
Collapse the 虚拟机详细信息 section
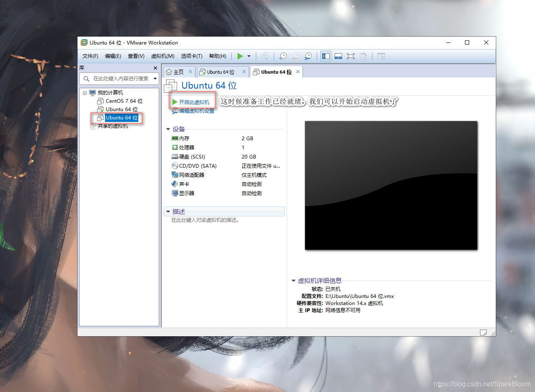tap(293, 280)
